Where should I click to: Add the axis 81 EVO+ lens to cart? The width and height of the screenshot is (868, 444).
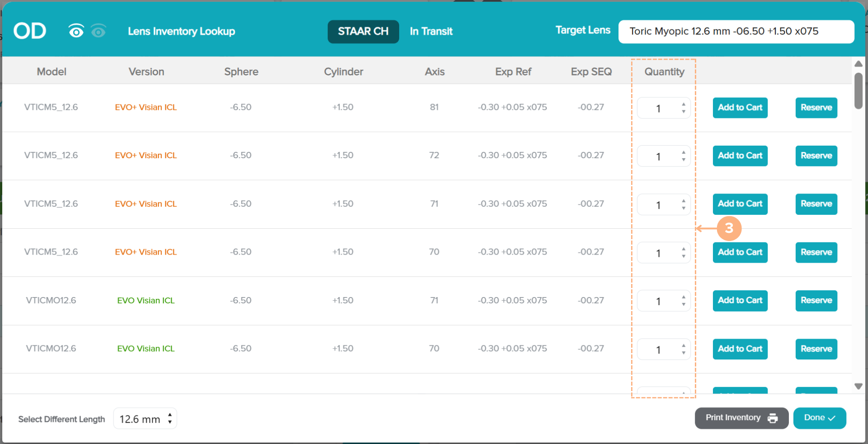740,108
